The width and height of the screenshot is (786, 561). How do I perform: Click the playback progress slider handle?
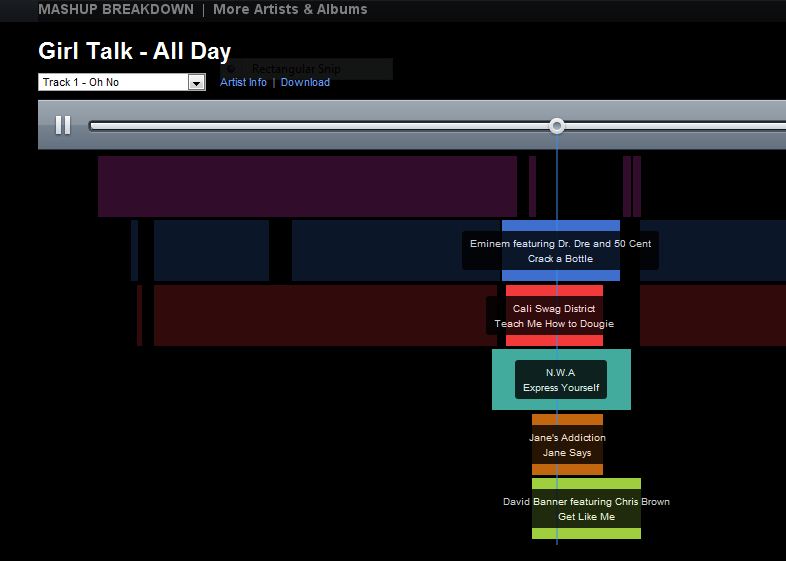coord(557,125)
